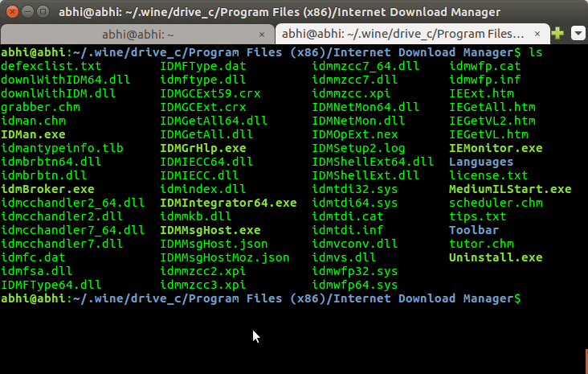Click the idmmzcc.xpi entry
The height and width of the screenshot is (374, 588).
(x=351, y=93)
